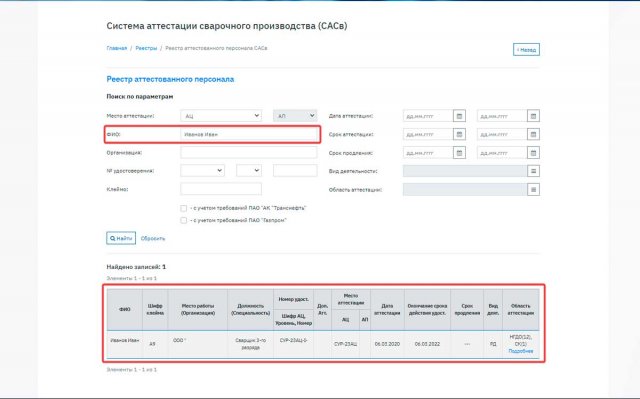The width and height of the screenshot is (640, 399).
Task: Go to the Главная breadcrumb
Action: (x=117, y=48)
